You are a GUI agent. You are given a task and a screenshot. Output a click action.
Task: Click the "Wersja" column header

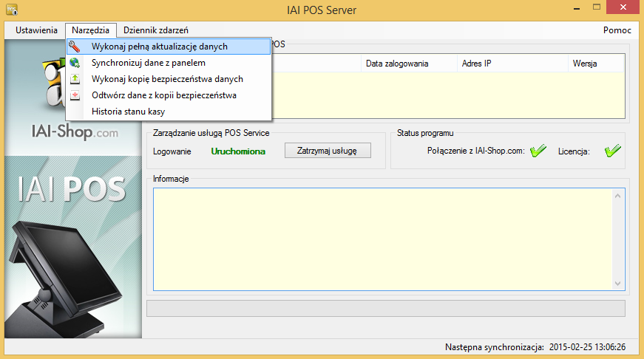[x=585, y=64]
